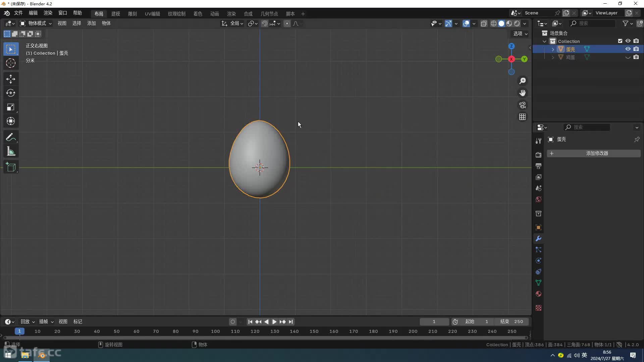
Task: Click the viewport zoom magnifier icon
Action: (x=523, y=81)
